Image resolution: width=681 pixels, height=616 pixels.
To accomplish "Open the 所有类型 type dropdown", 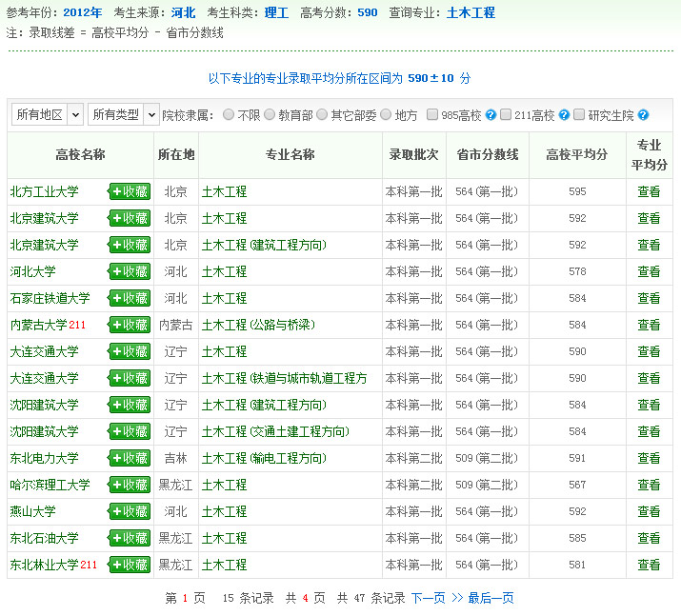I will coord(124,114).
